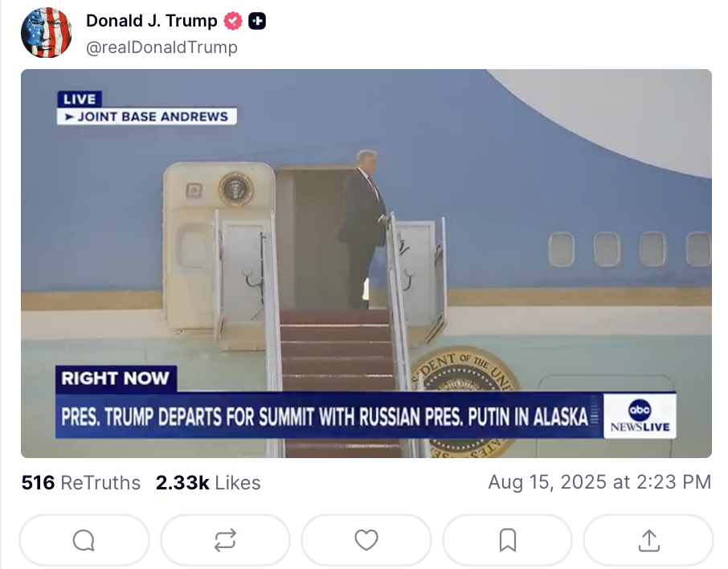Screen dimensions: 728x569
Task: Click the Trump departs for summit headline
Action: (x=325, y=416)
